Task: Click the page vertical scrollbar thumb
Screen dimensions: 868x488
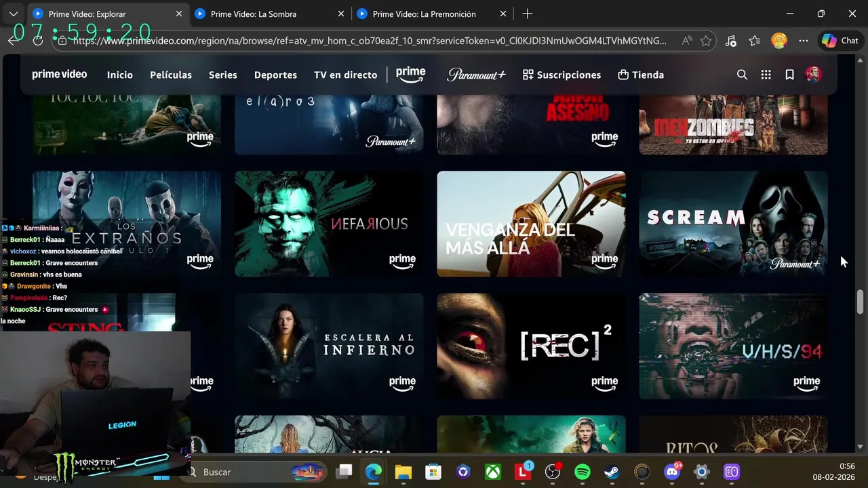Action: [x=861, y=302]
